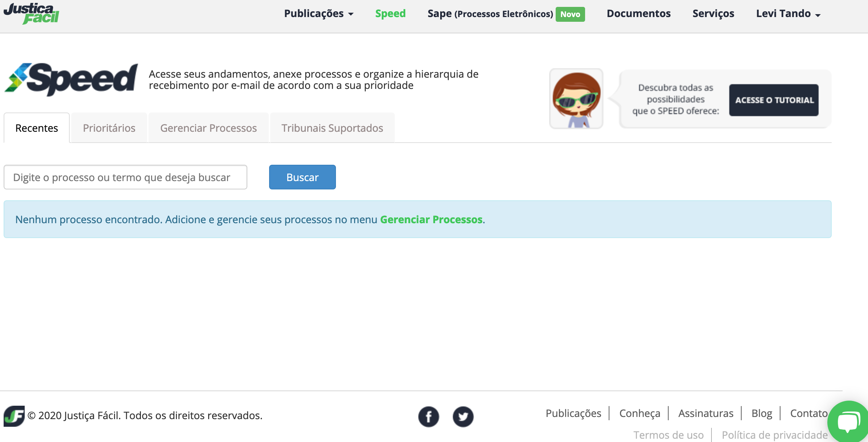Expand the Publicações dropdown menu
The image size is (868, 442).
(x=319, y=14)
